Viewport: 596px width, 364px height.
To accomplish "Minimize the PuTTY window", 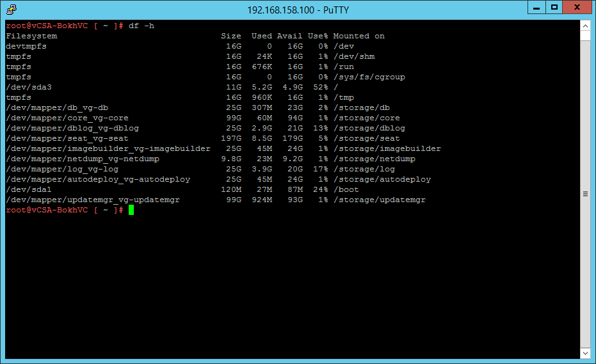I will coord(536,8).
